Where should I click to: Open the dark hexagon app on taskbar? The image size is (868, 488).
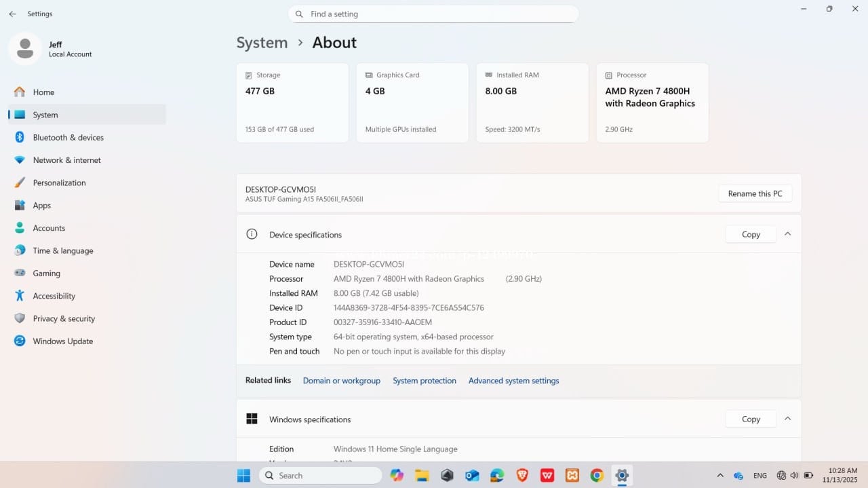[447, 476]
